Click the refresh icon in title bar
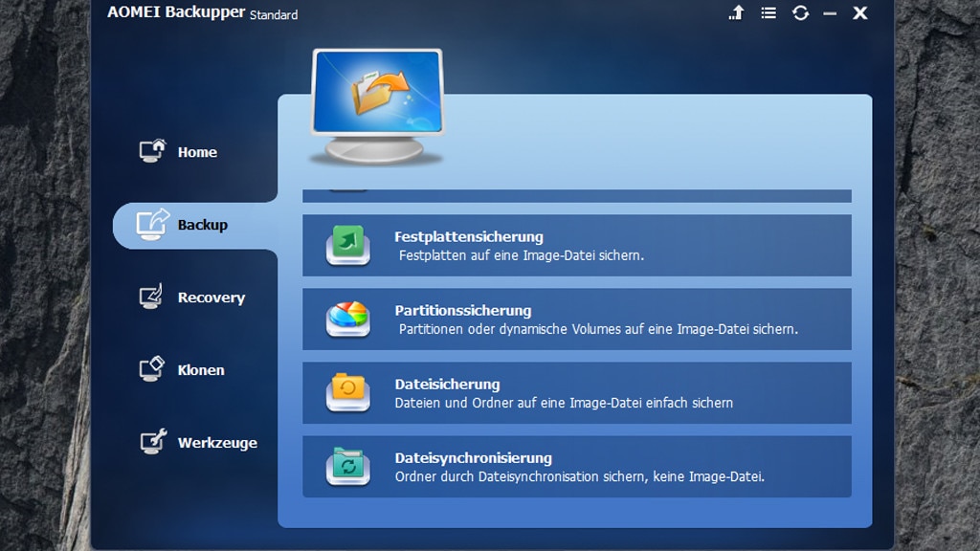 click(801, 12)
